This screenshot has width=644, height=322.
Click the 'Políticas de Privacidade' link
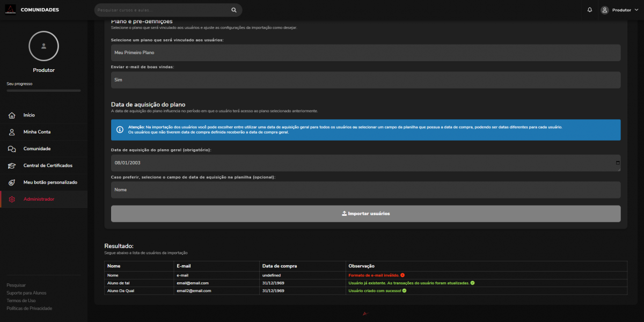29,308
